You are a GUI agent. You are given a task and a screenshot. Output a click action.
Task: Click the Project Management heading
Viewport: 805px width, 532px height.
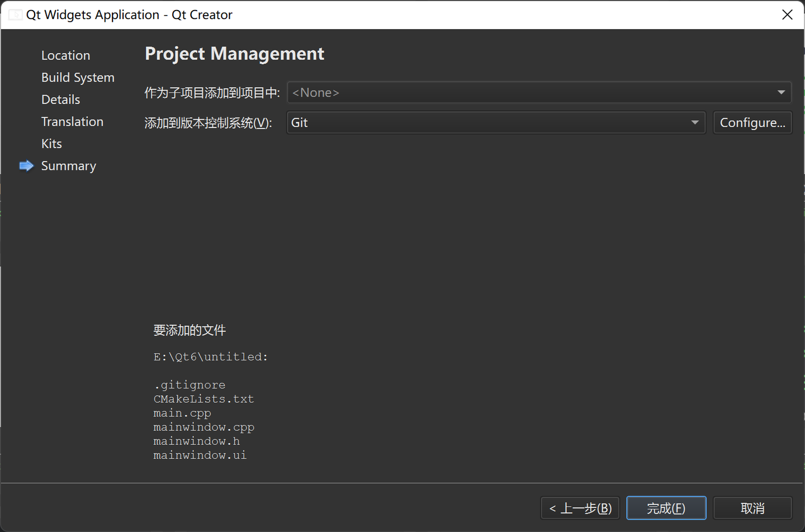click(x=234, y=54)
